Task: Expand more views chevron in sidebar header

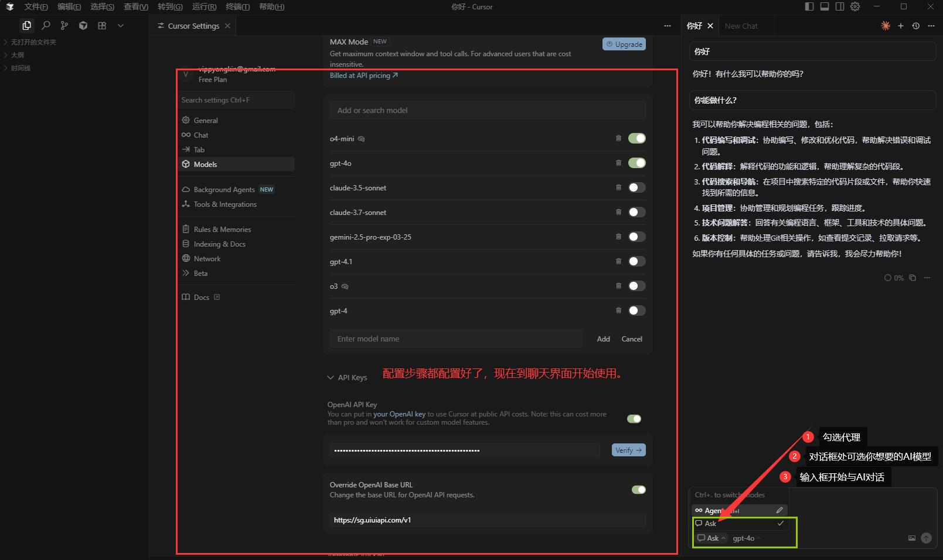Action: pyautogui.click(x=121, y=26)
